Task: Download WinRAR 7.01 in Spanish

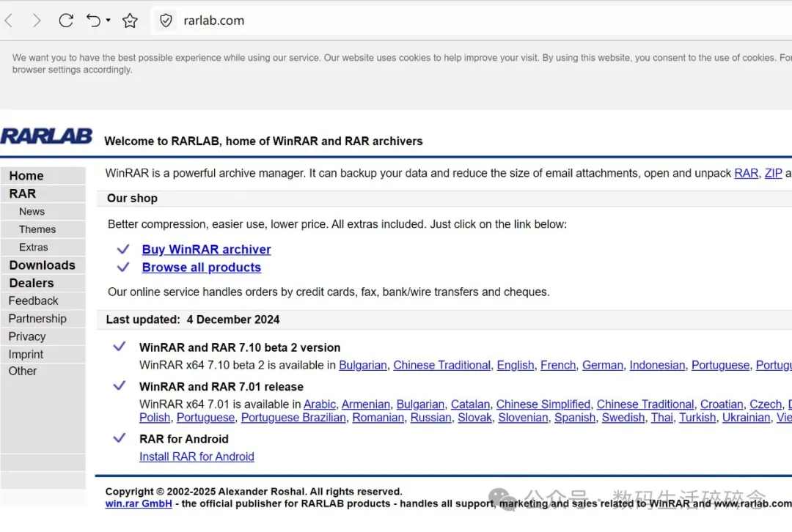Action: pyautogui.click(x=575, y=418)
